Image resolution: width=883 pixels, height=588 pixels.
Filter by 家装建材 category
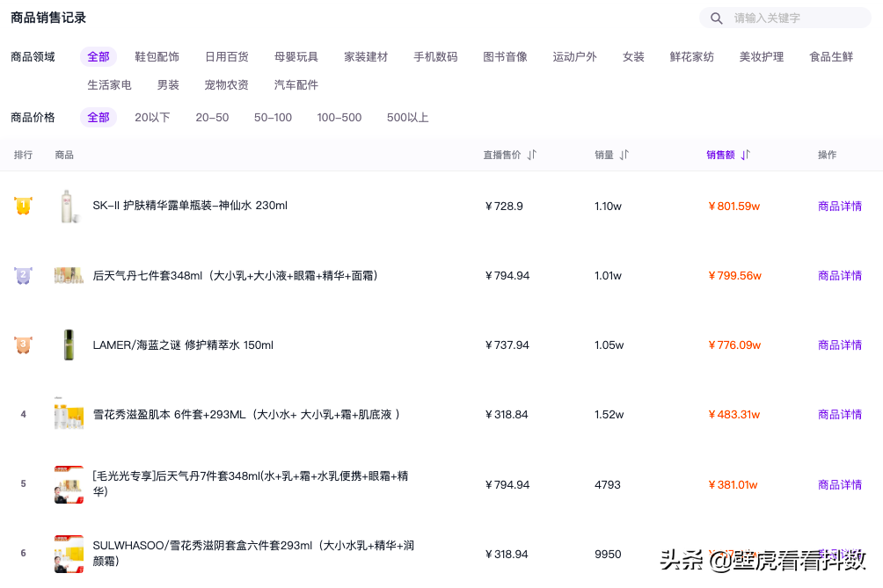(366, 56)
